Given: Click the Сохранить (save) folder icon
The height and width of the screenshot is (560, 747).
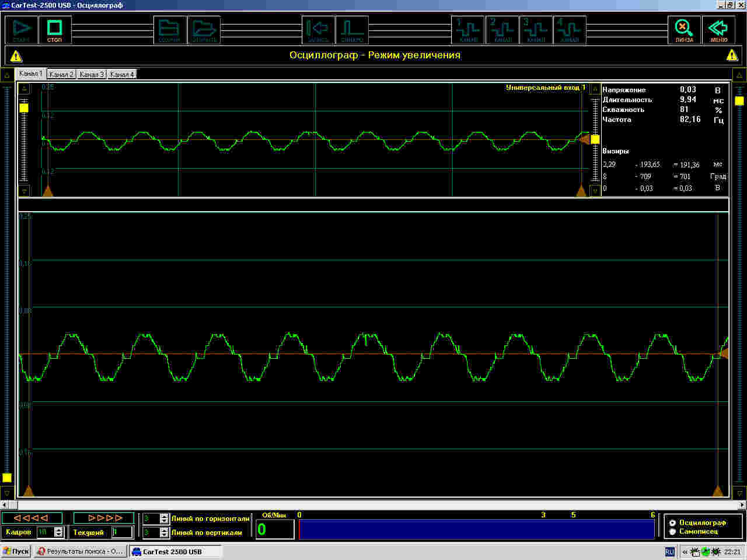Looking at the screenshot, I should (x=170, y=29).
